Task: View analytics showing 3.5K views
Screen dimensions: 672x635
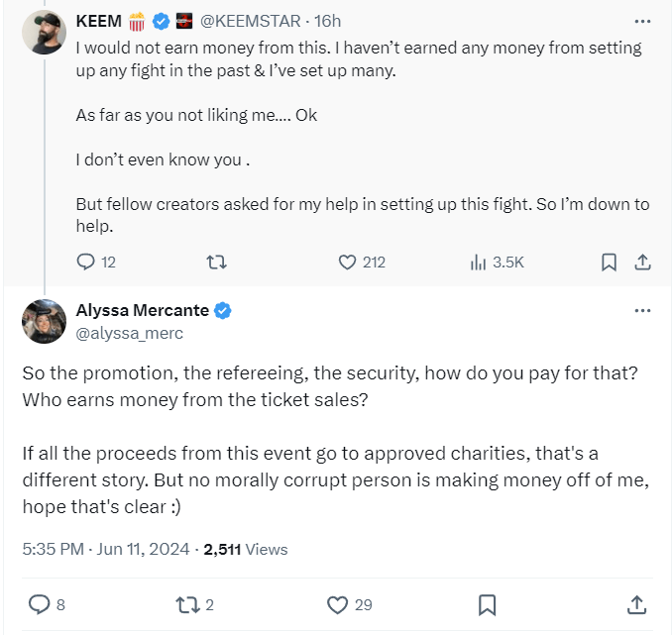Action: pyautogui.click(x=478, y=263)
